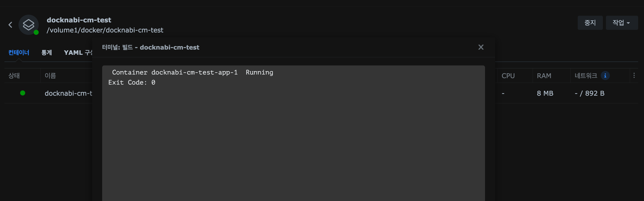Close the build terminal dialog
The width and height of the screenshot is (644, 201).
481,47
